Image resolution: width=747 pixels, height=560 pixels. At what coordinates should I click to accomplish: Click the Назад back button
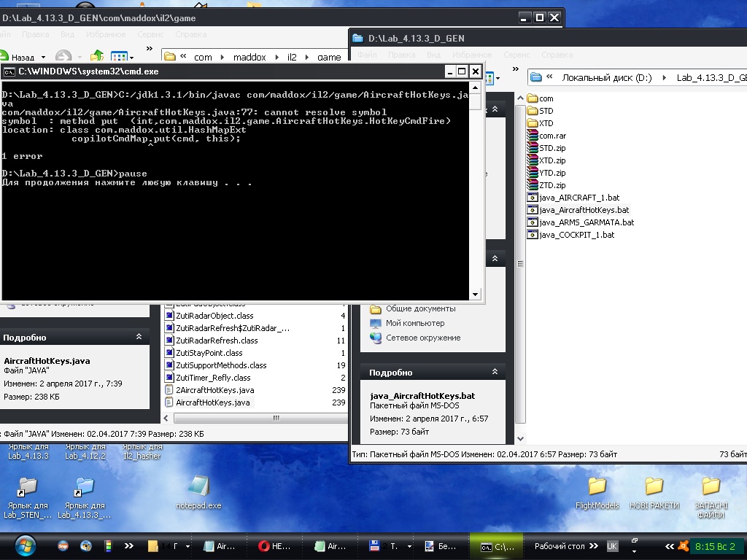pos(18,57)
